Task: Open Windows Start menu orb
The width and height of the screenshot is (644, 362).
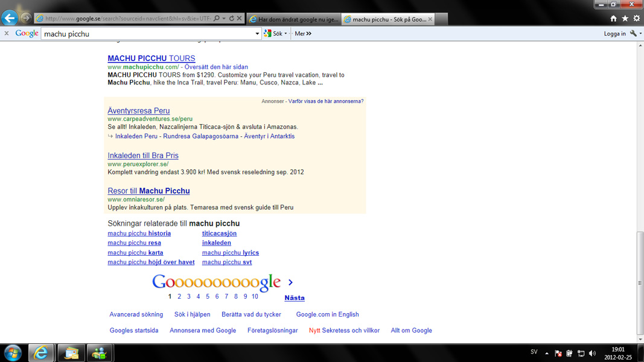Action: (13, 353)
